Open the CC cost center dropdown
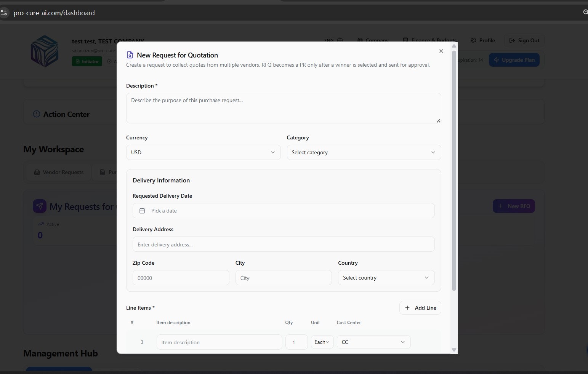Viewport: 588px width, 374px height. pos(373,342)
